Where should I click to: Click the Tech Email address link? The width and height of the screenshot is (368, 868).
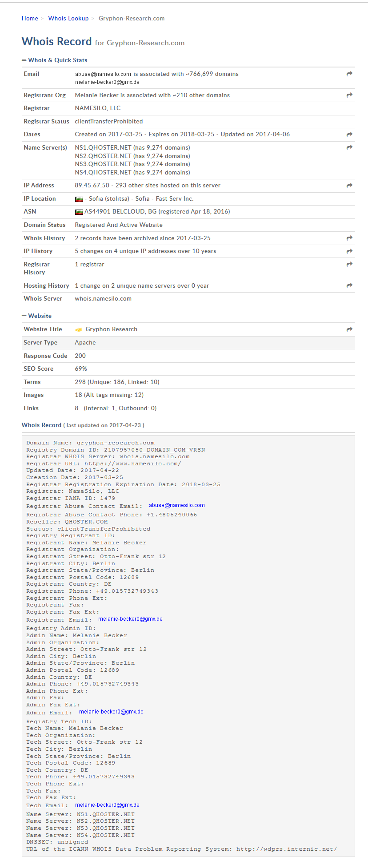click(107, 805)
